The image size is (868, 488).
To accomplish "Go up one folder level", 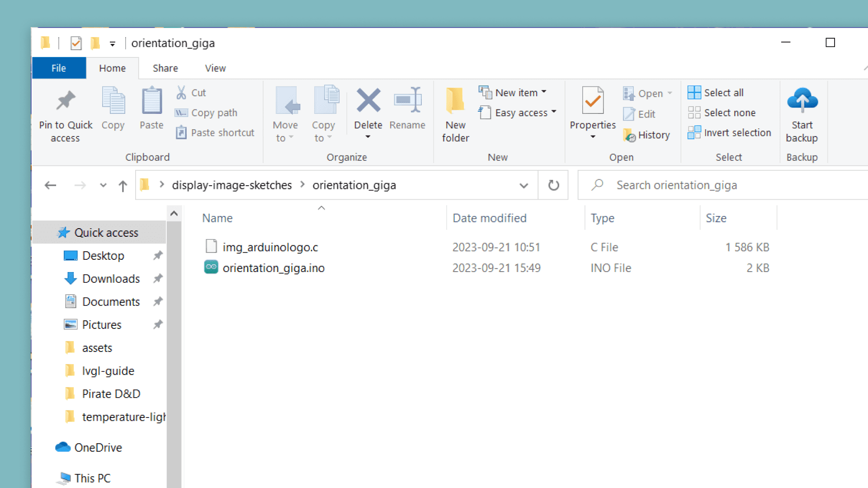I will pos(123,186).
